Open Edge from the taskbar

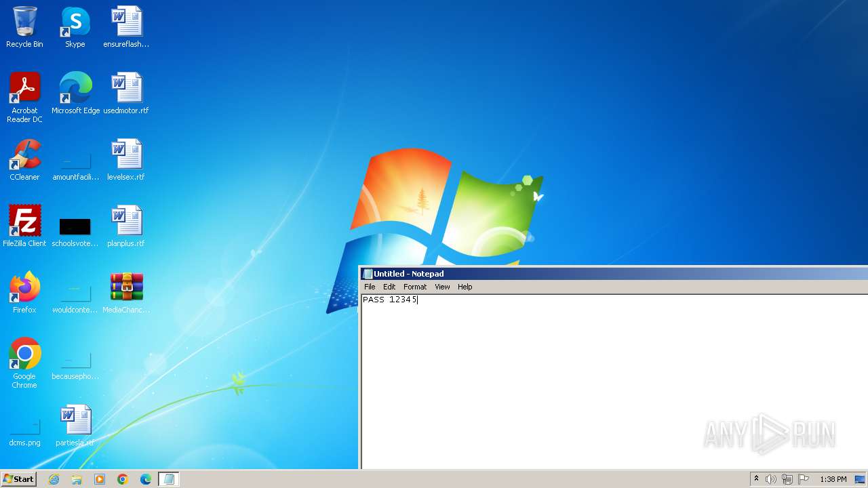[x=146, y=479]
